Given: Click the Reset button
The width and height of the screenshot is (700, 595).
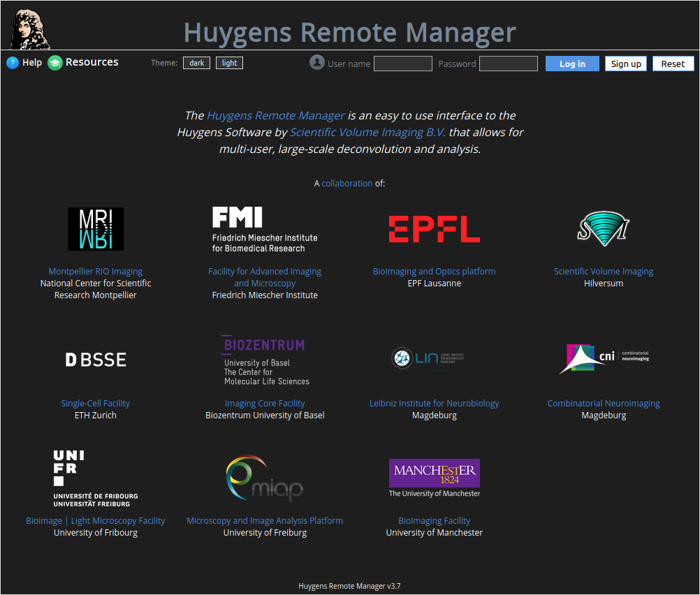Looking at the screenshot, I should click(673, 64).
